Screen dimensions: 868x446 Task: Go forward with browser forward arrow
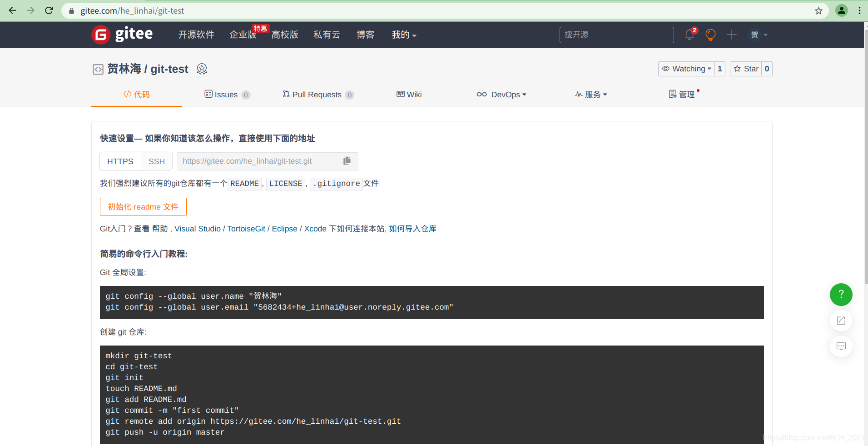point(30,10)
